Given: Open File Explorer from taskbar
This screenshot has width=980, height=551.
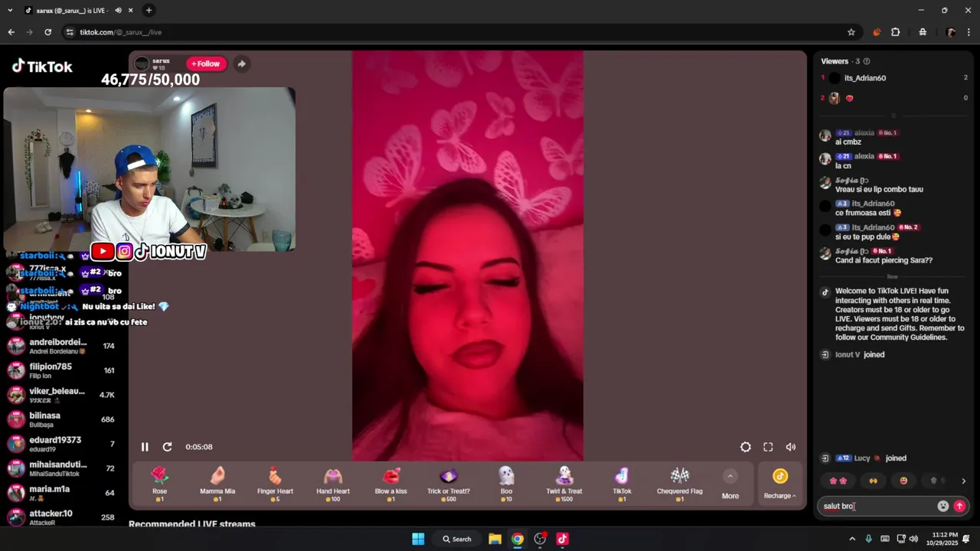Looking at the screenshot, I should (495, 539).
